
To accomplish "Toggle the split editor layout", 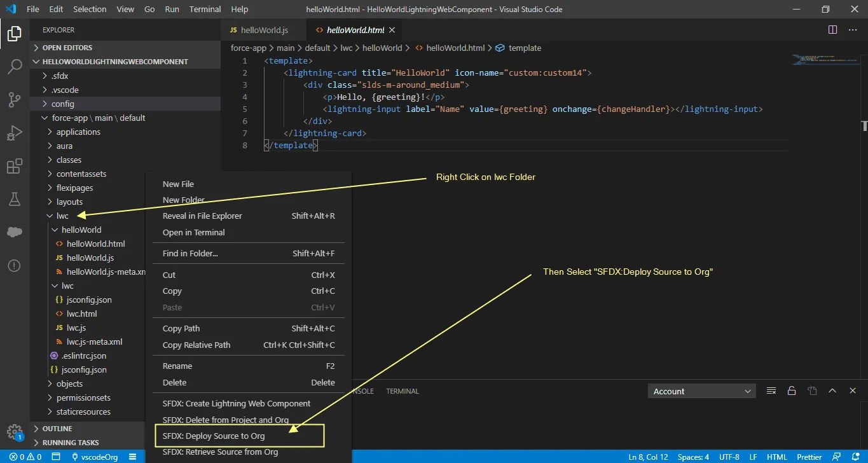I will [x=832, y=29].
